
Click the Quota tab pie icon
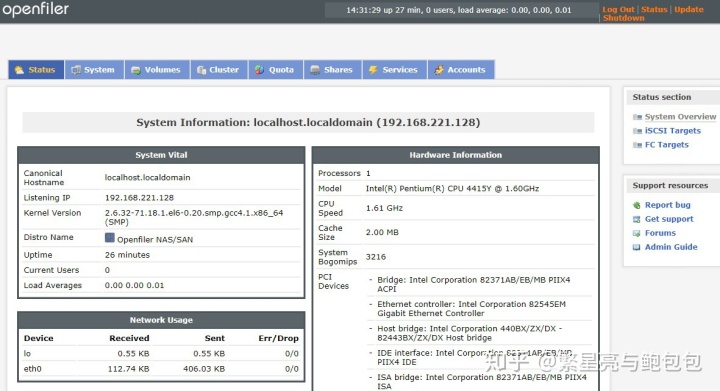(x=259, y=70)
